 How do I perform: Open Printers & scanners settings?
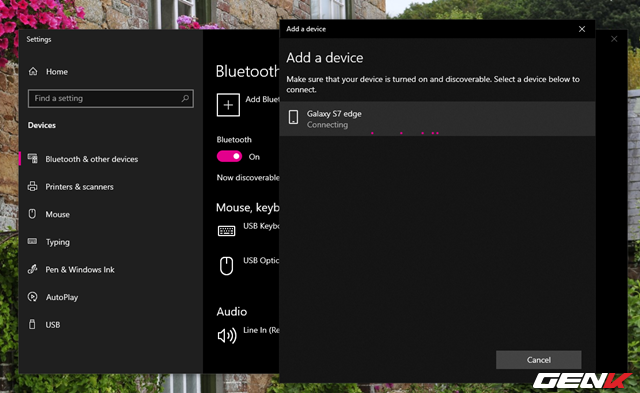pos(79,187)
